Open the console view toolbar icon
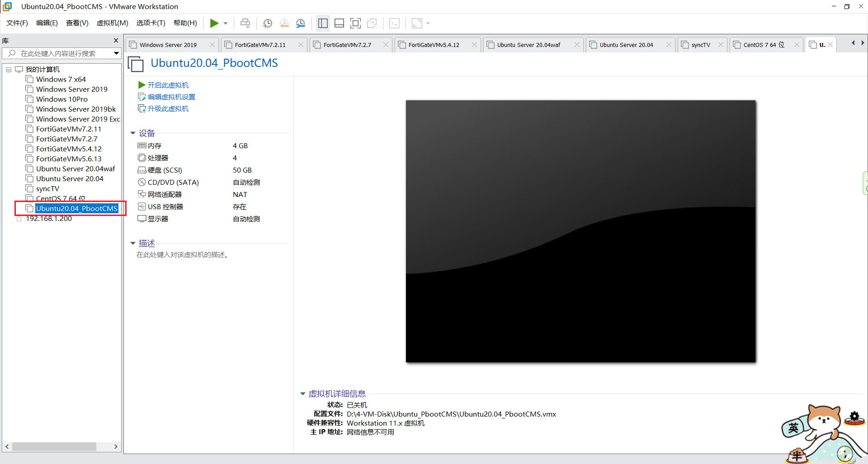This screenshot has height=464, width=868. pyautogui.click(x=394, y=23)
